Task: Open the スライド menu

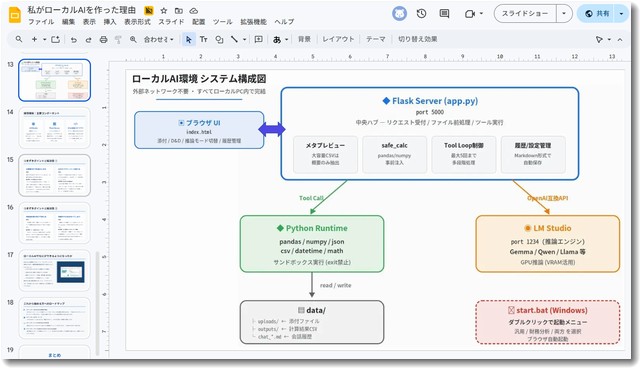Action: (x=171, y=22)
